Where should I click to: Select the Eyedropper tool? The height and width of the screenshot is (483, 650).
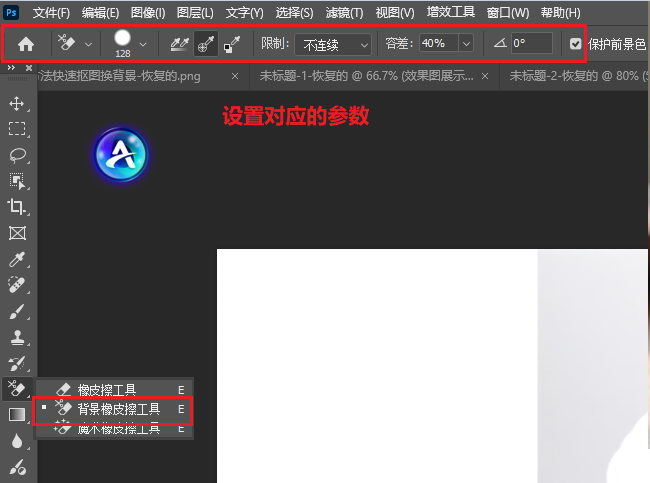[x=17, y=259]
